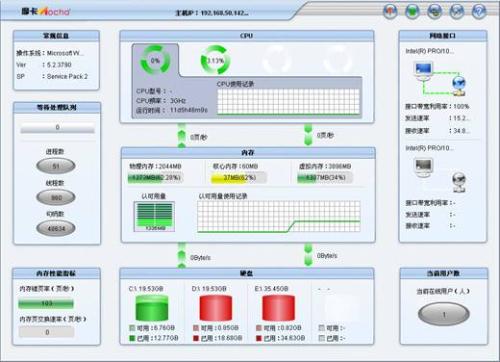This screenshot has height=362, width=500.
Task: Click the 'E:\ 35.45GB' drive label
Action: click(x=271, y=288)
